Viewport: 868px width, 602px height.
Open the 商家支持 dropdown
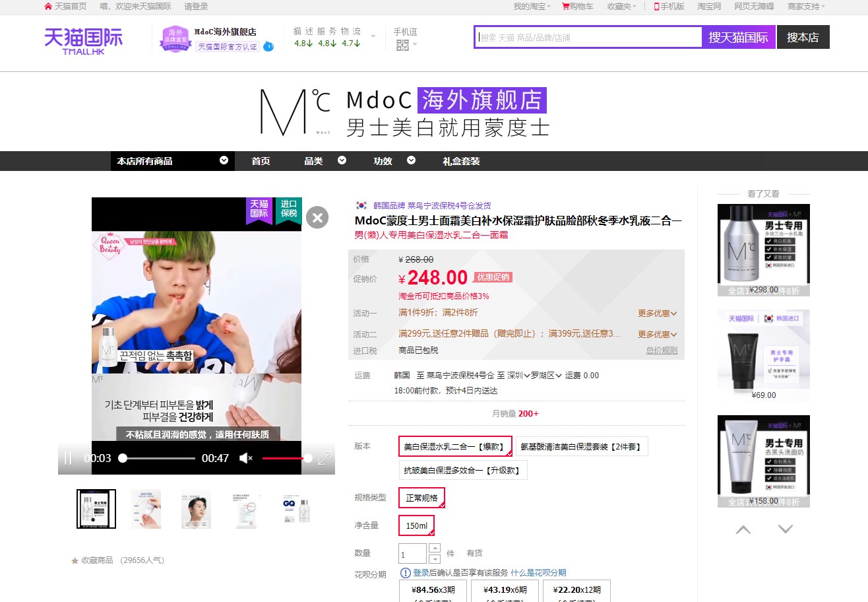tap(806, 6)
